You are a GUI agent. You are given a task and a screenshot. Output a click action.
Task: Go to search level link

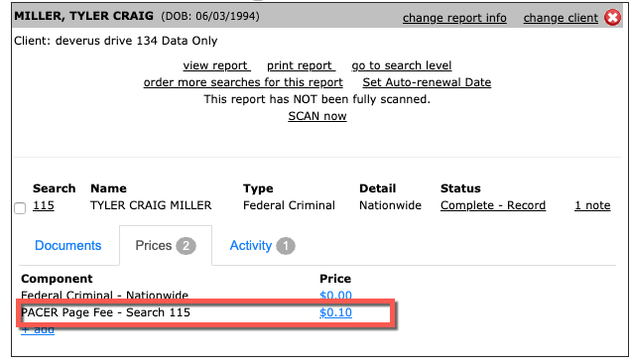pos(402,65)
